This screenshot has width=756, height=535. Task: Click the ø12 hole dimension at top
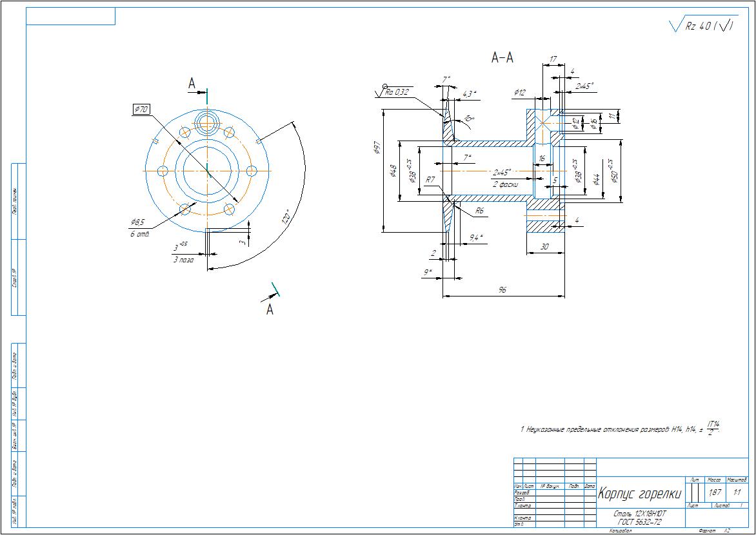point(521,93)
